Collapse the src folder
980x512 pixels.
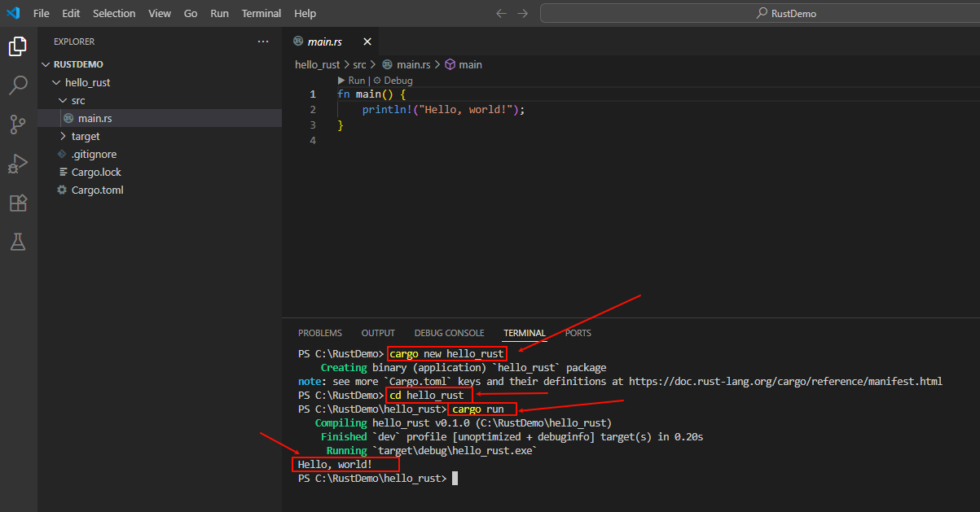(x=64, y=100)
